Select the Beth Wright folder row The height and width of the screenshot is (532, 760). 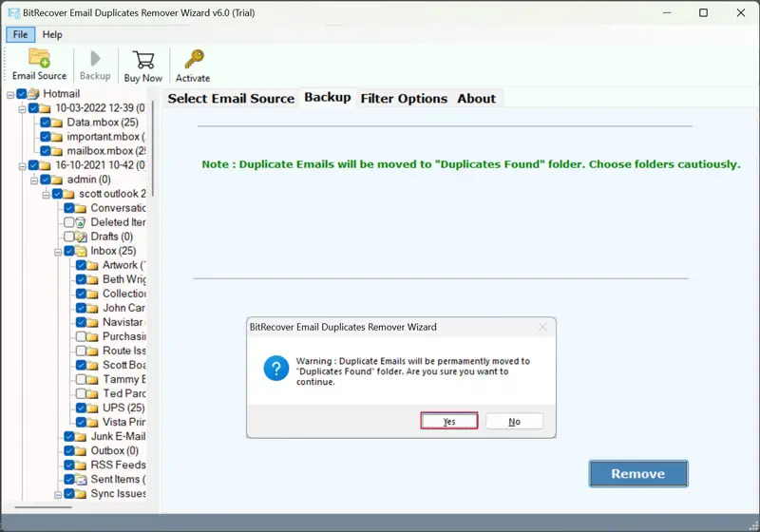pos(110,279)
